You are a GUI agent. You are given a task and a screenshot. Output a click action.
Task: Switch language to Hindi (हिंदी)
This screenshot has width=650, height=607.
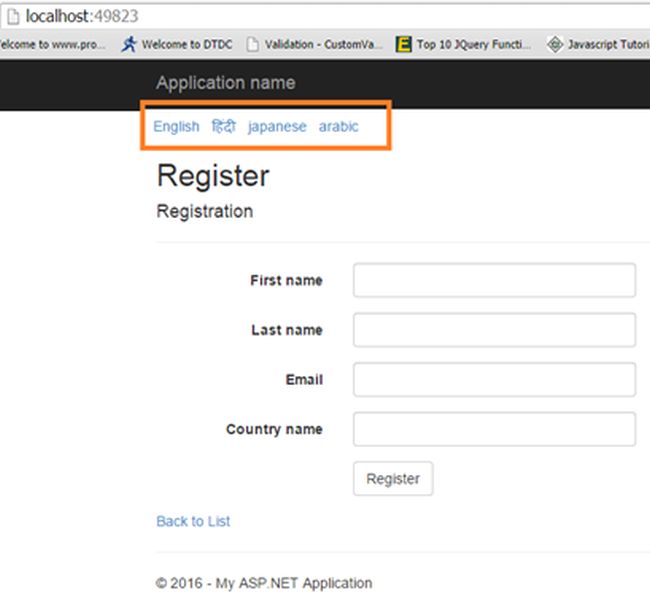[x=224, y=126]
